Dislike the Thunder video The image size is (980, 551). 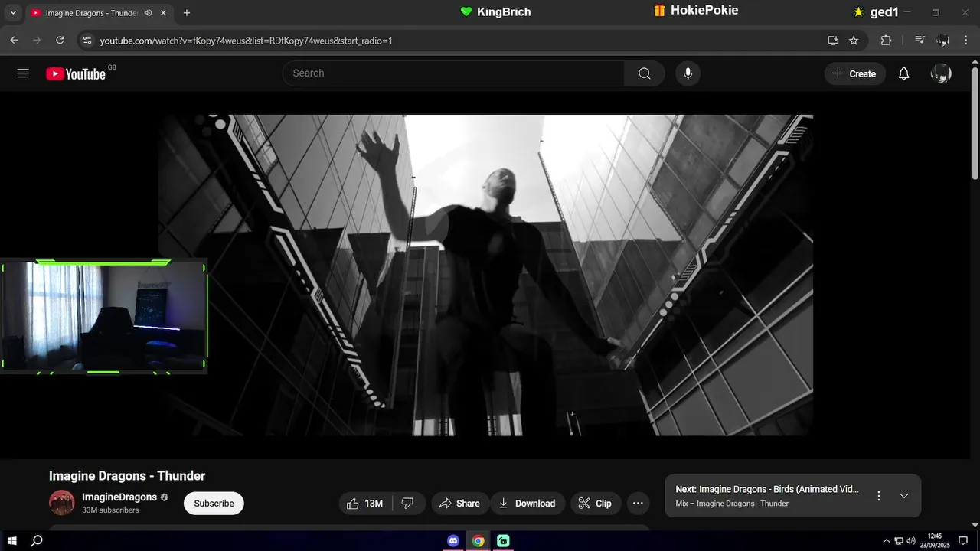click(408, 504)
